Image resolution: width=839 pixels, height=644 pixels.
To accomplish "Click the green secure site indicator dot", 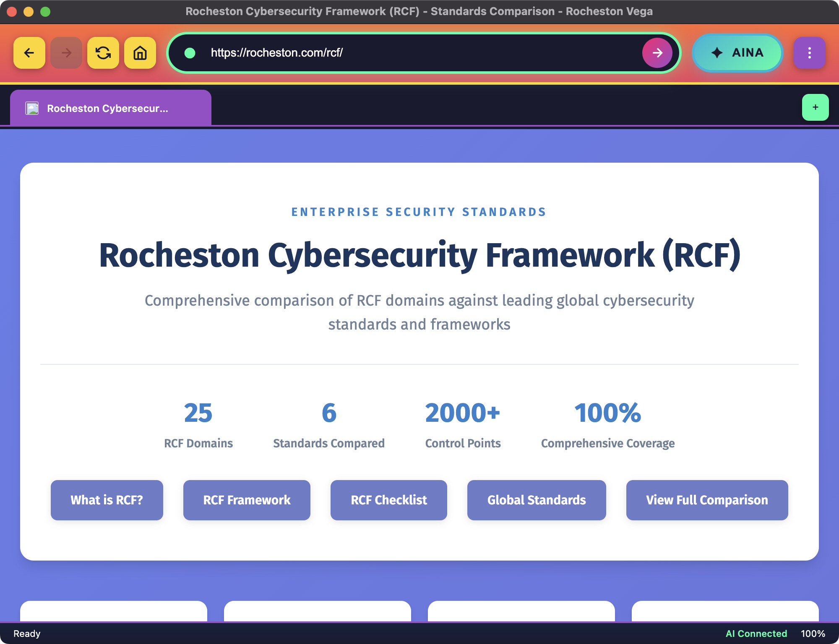I will click(x=190, y=53).
